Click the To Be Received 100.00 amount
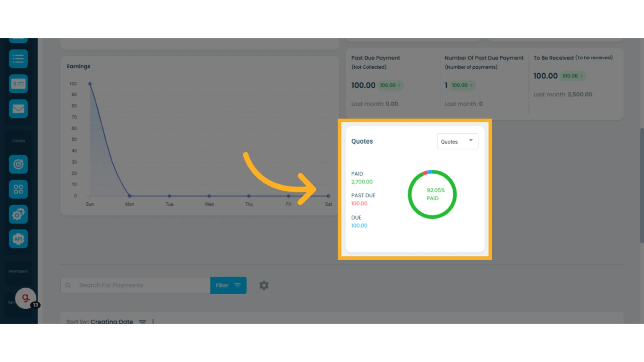The width and height of the screenshot is (644, 362). click(545, 76)
